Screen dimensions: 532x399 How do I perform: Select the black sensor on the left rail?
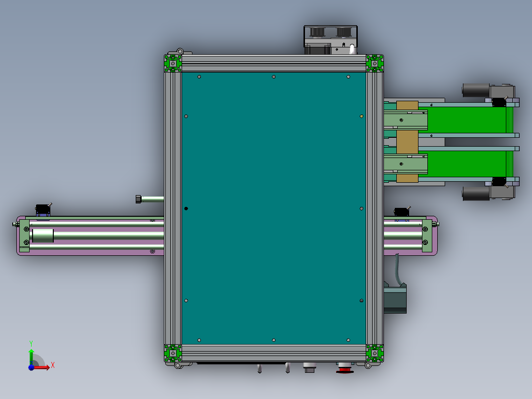pyautogui.click(x=43, y=209)
